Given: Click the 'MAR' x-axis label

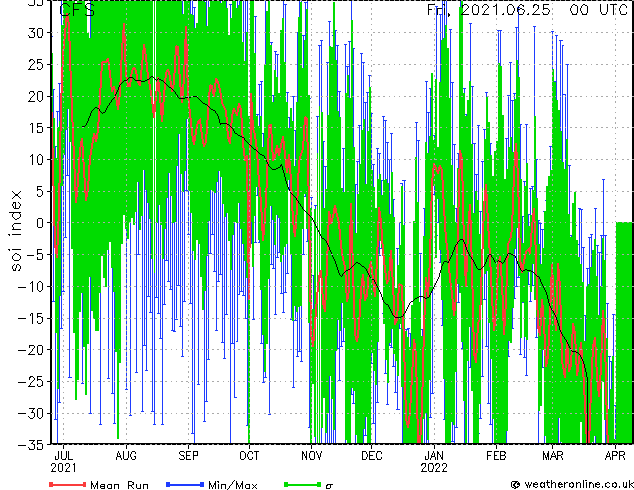Looking at the screenshot, I should (x=553, y=456).
